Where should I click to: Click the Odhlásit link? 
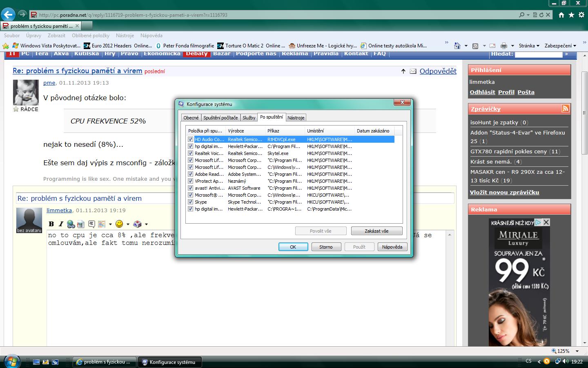click(x=482, y=92)
